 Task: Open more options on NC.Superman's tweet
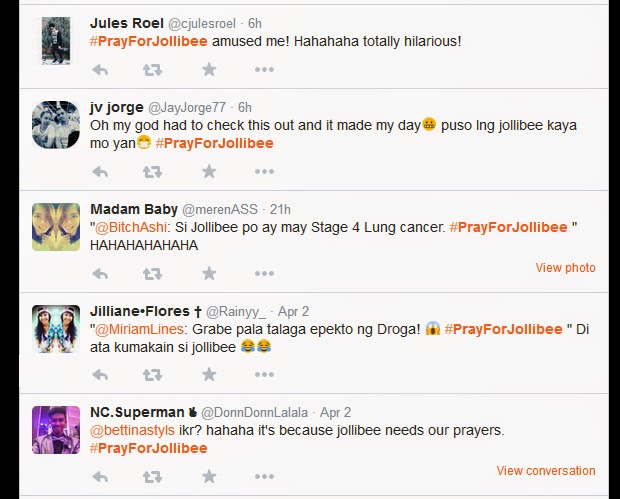264,476
